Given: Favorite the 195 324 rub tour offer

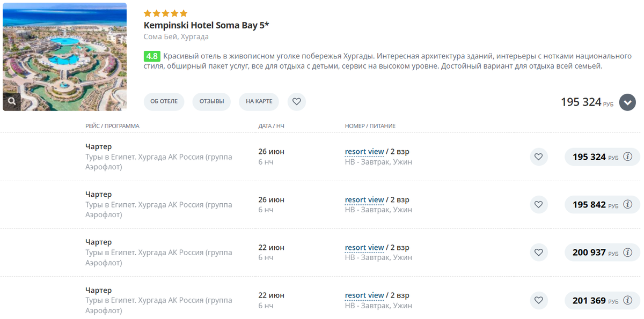Looking at the screenshot, I should tap(539, 157).
